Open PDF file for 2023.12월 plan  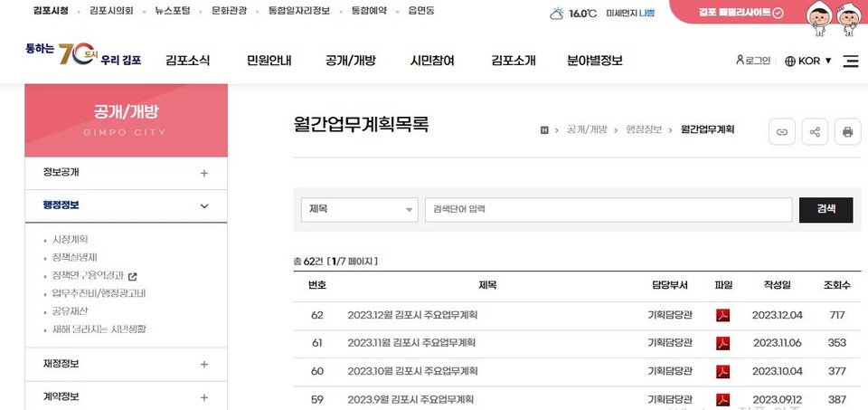pos(723,315)
